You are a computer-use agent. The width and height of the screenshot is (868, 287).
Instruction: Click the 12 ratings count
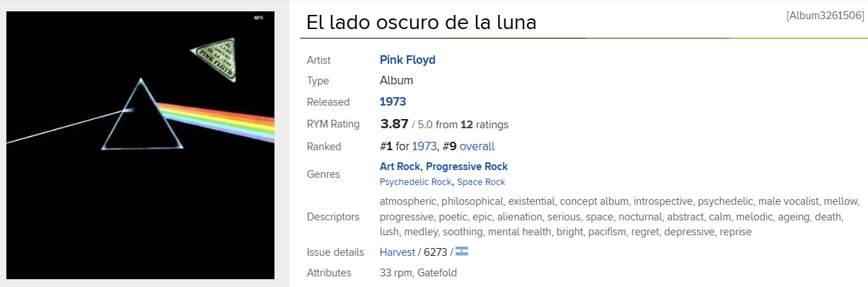tap(467, 125)
